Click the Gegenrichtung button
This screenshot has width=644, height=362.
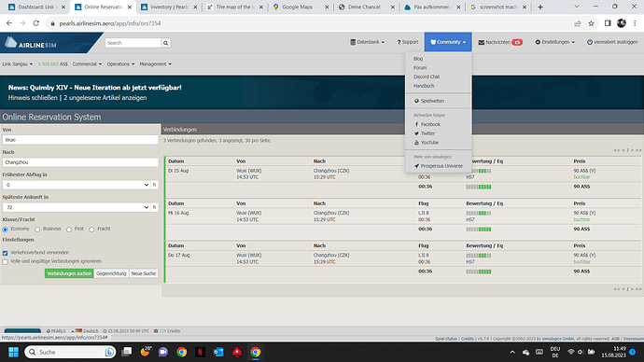[111, 273]
